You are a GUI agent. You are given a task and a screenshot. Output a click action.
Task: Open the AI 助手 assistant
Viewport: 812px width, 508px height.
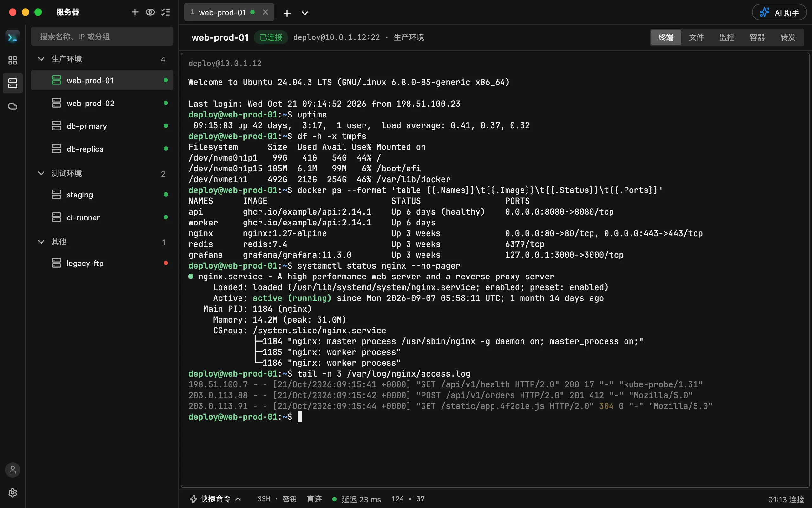tap(779, 12)
